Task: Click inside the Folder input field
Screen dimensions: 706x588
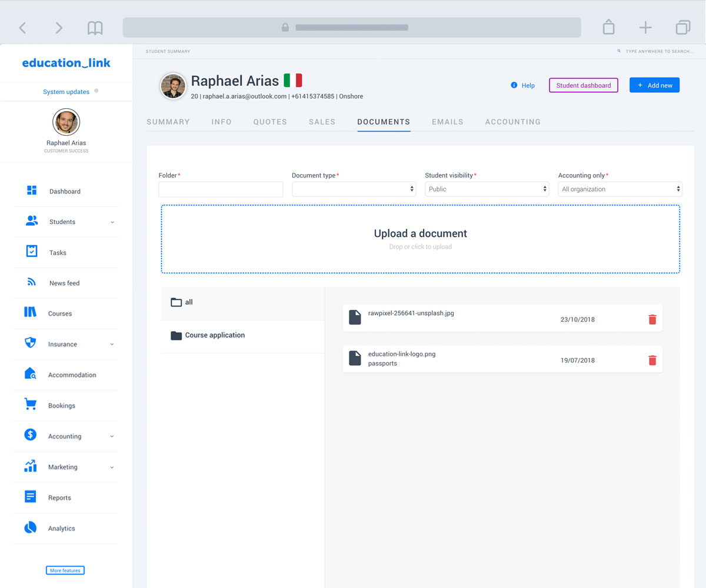Action: (220, 189)
